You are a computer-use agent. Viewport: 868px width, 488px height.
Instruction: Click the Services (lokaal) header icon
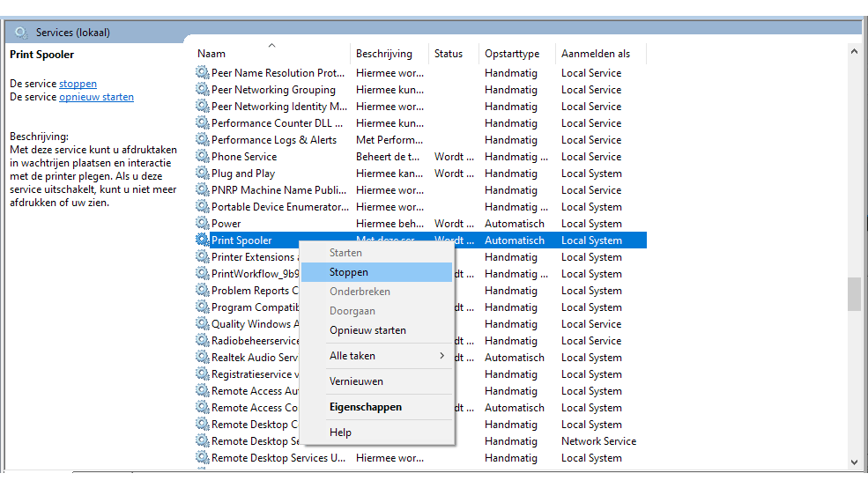(x=21, y=33)
